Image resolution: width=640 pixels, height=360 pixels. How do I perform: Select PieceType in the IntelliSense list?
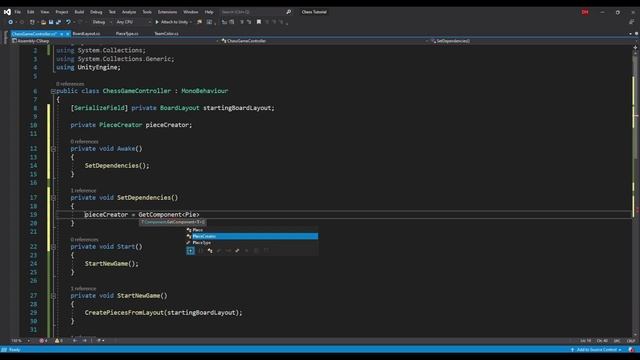[252, 243]
